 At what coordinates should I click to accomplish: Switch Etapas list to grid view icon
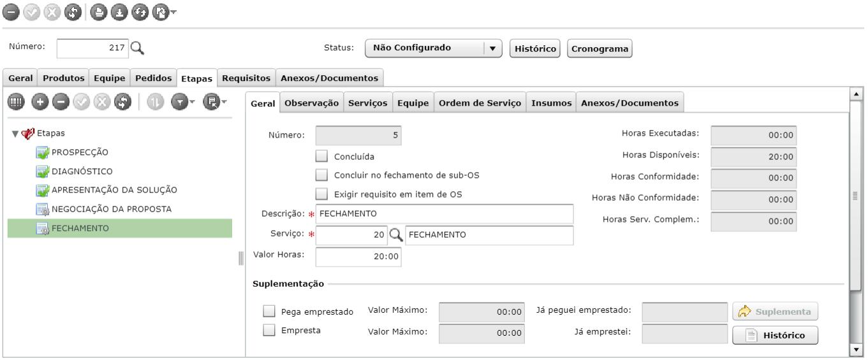tap(15, 103)
